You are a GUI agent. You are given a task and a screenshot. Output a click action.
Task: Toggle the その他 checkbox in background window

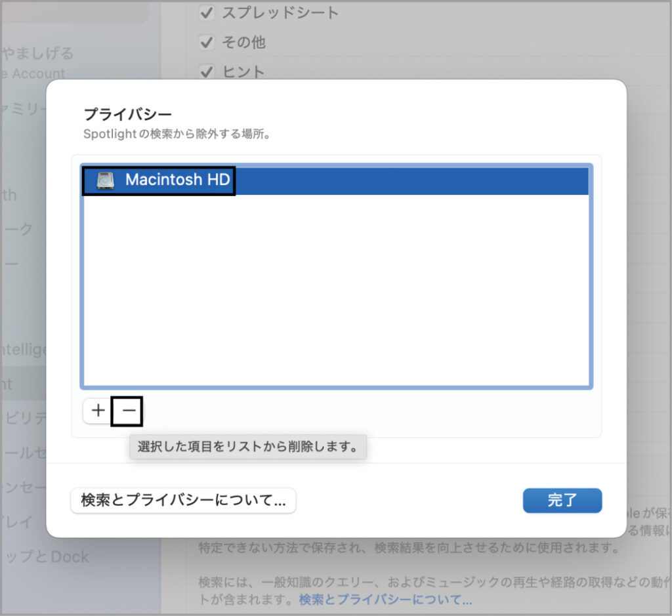(207, 43)
